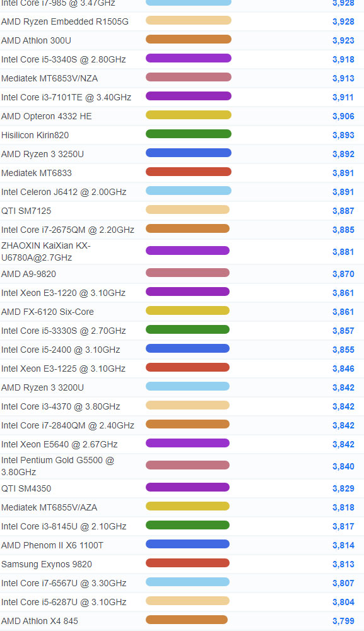
Task: Open AMD Opteron 4332 HE details
Action: [x=46, y=116]
